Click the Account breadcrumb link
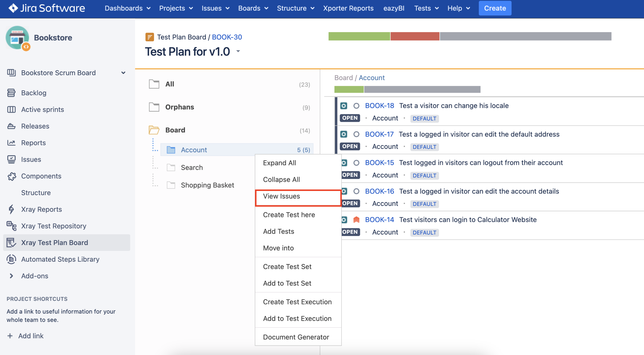Screen dimensions: 644x355 [371, 78]
